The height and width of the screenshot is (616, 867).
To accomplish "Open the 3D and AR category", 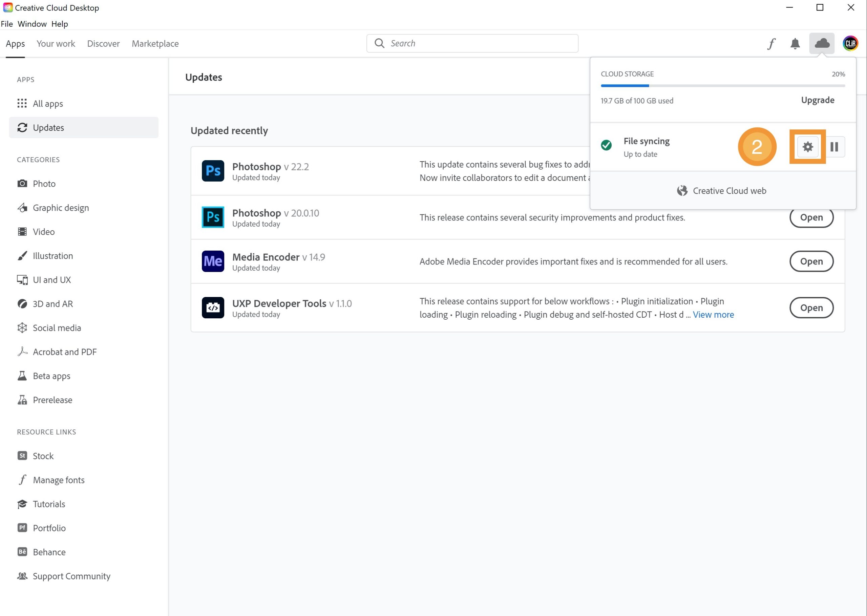I will pyautogui.click(x=83, y=304).
